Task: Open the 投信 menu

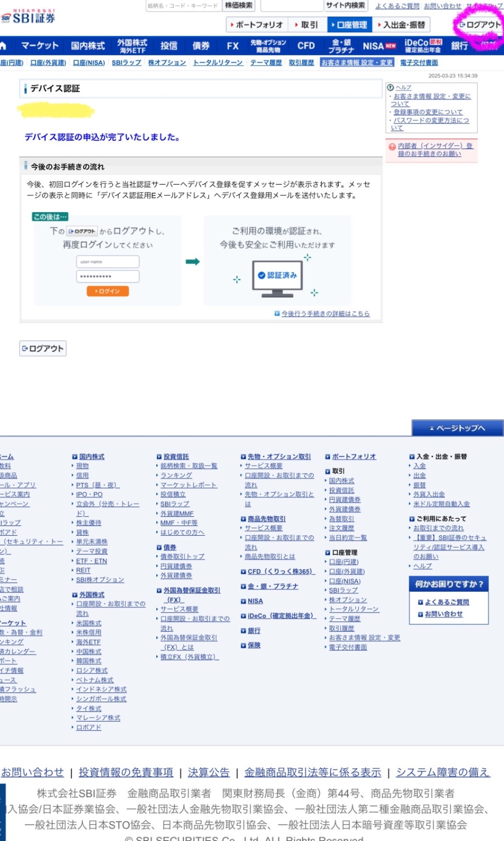Action: point(169,46)
